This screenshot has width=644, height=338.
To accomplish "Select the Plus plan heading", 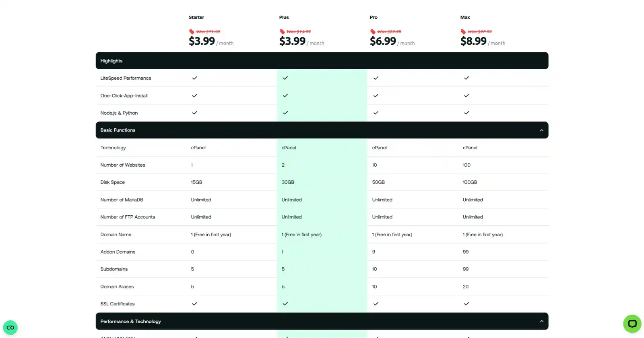I will [284, 17].
